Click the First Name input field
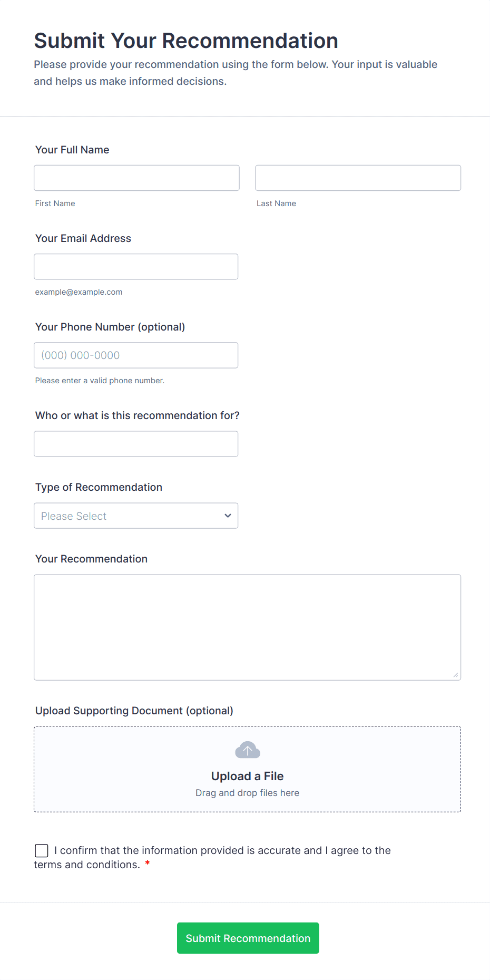This screenshot has height=980, width=490. pyautogui.click(x=136, y=178)
